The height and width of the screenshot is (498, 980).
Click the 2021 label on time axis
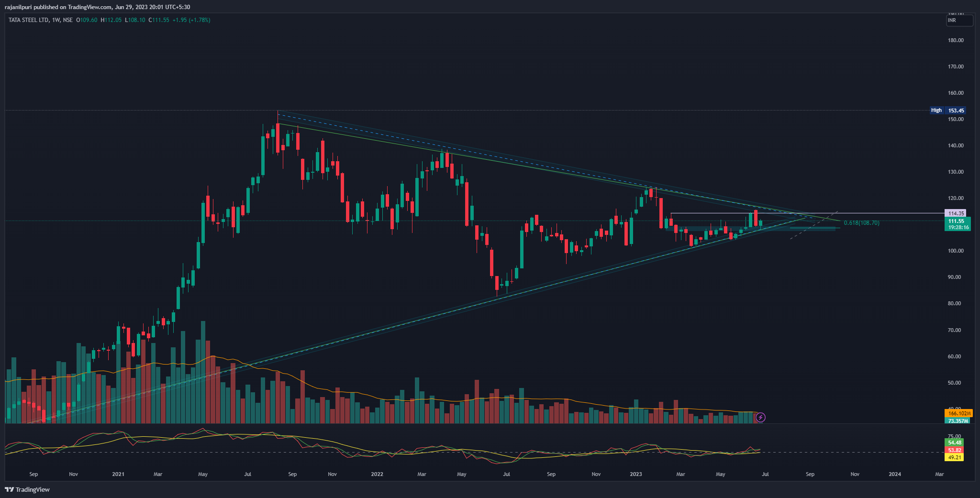click(x=118, y=474)
